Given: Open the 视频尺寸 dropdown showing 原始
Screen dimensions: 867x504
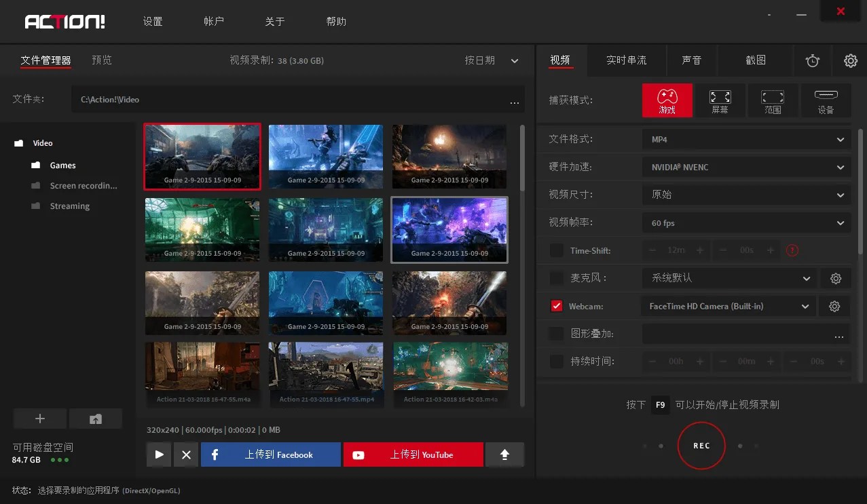Looking at the screenshot, I should [x=746, y=195].
